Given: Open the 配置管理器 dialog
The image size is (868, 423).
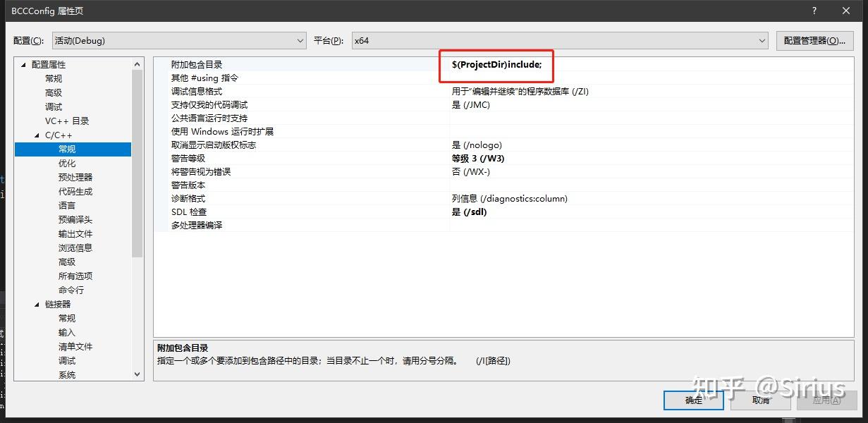Looking at the screenshot, I should [815, 40].
